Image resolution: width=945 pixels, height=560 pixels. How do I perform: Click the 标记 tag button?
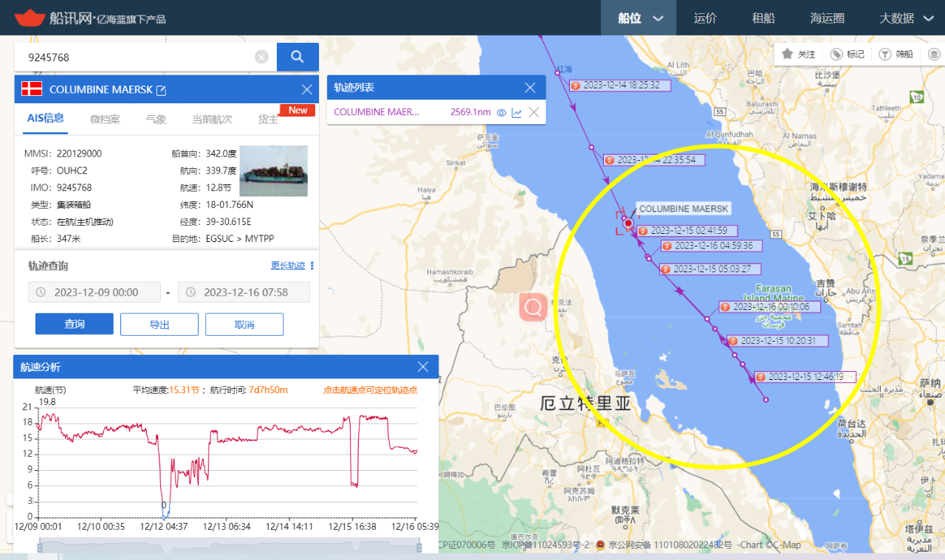[x=848, y=54]
